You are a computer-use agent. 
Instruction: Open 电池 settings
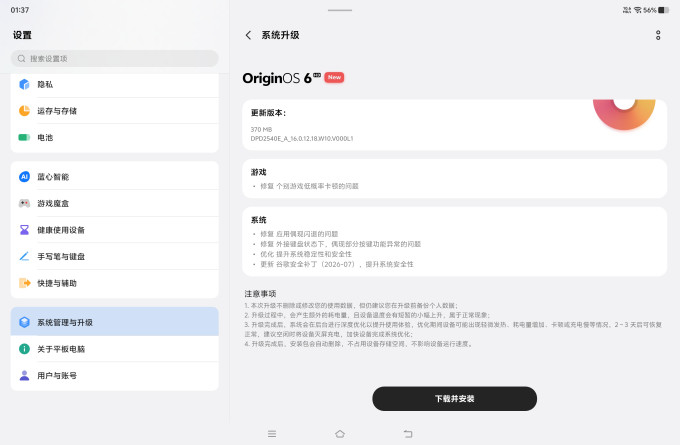tap(114, 137)
